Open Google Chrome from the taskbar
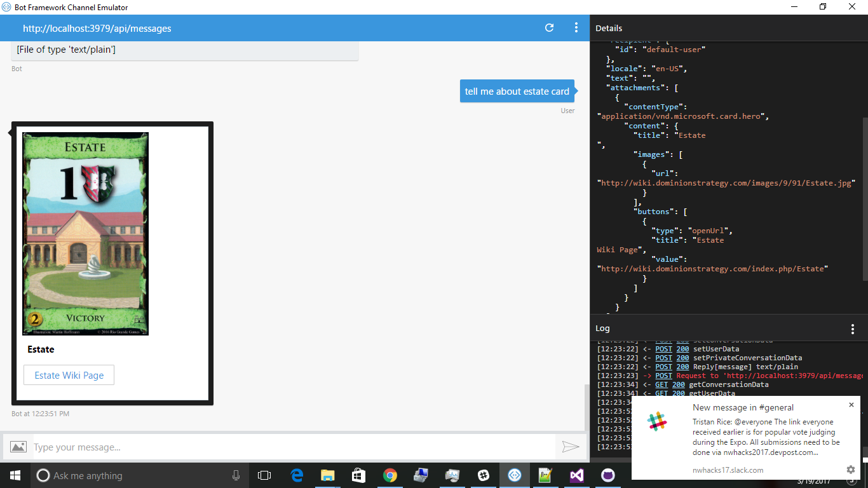Screen dimensions: 868x488 pyautogui.click(x=390, y=475)
